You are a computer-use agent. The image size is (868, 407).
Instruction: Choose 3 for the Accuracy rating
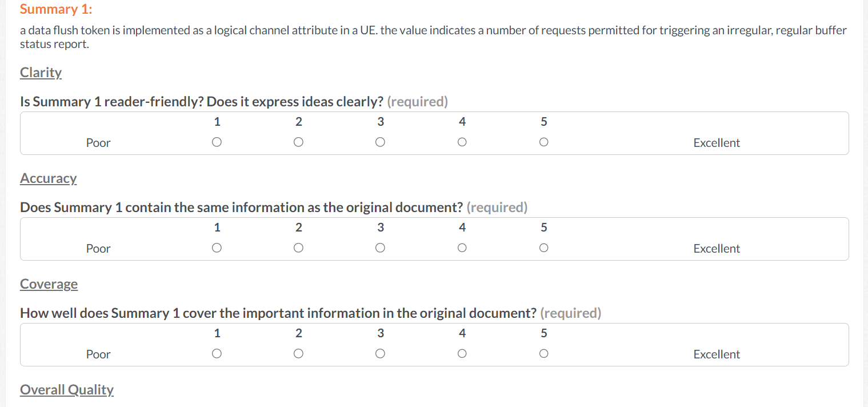tap(380, 248)
